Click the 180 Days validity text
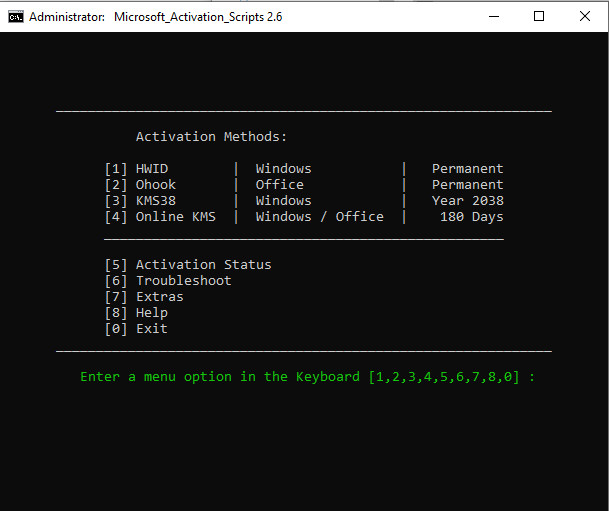 click(x=472, y=217)
